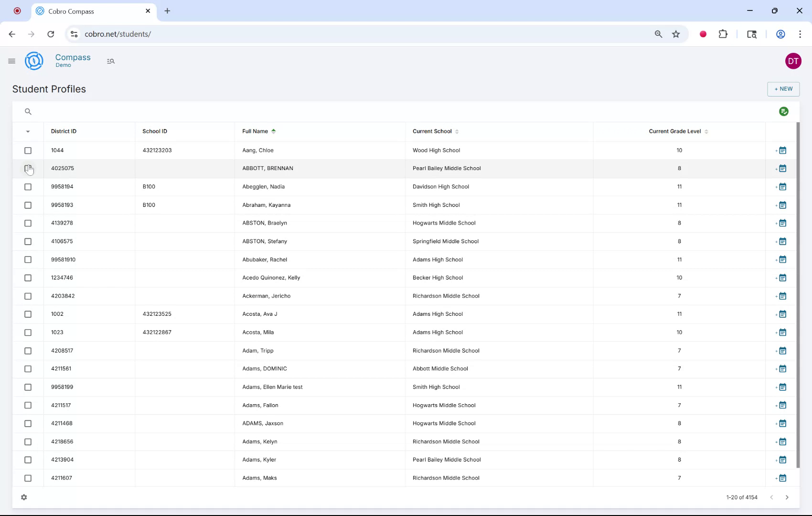Open the DT user avatar menu
Image resolution: width=812 pixels, height=516 pixels.
tap(793, 61)
